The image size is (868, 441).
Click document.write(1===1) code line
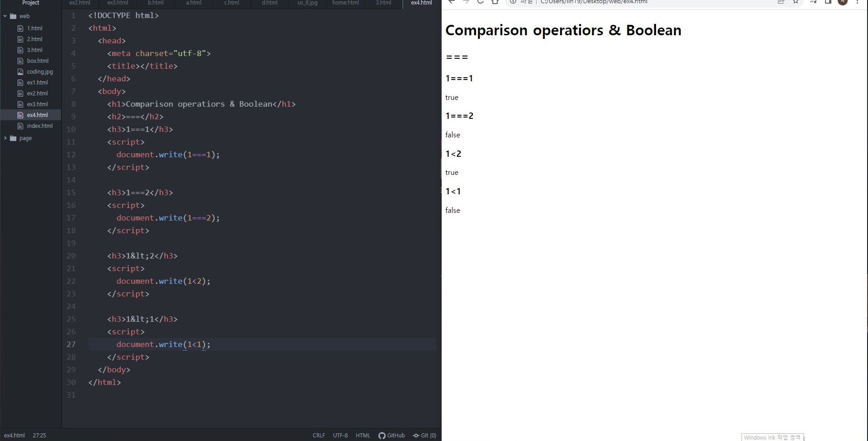coord(168,155)
